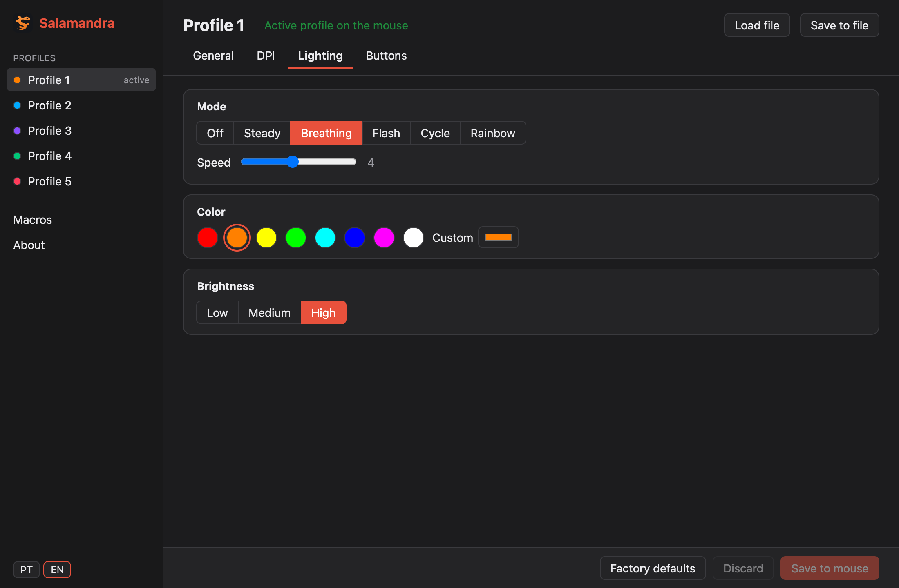
Task: Click Save to file
Action: point(839,25)
